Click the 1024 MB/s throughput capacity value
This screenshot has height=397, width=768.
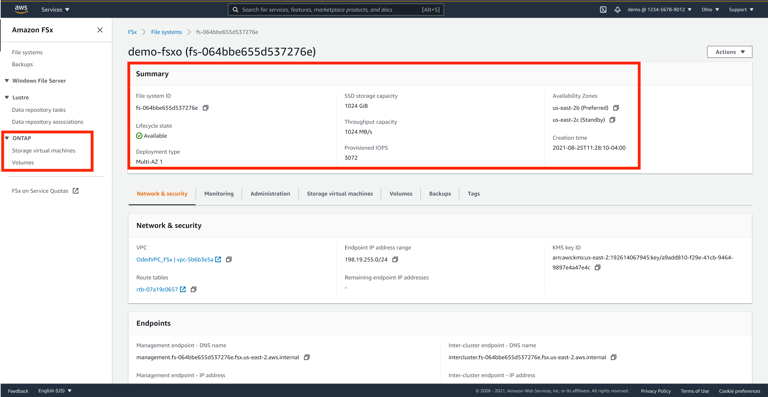pos(358,132)
